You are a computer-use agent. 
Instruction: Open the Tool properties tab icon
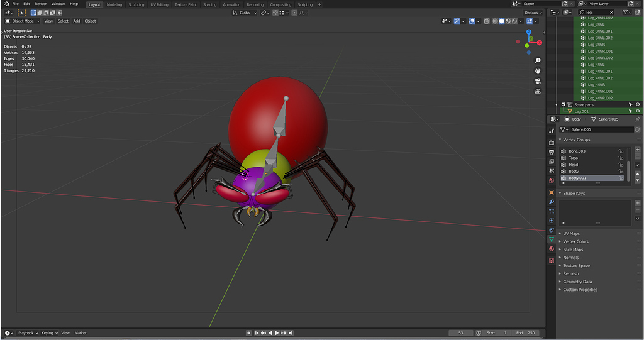[552, 131]
